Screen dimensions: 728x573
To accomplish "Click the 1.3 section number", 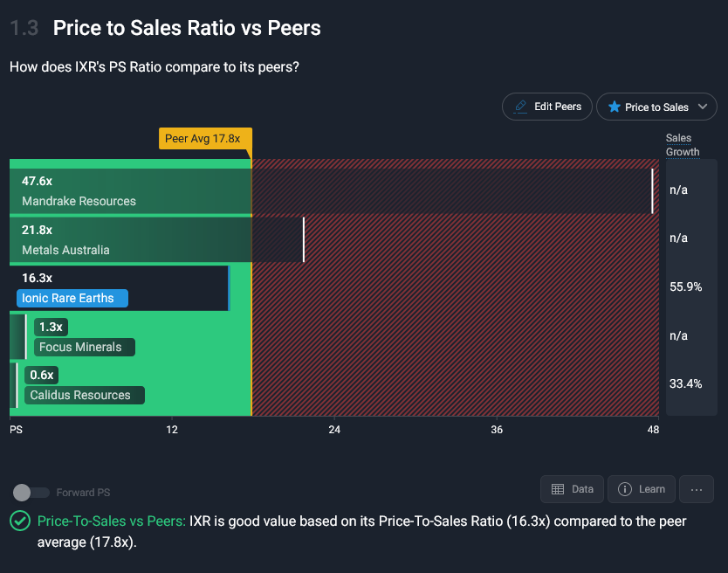I will point(24,28).
